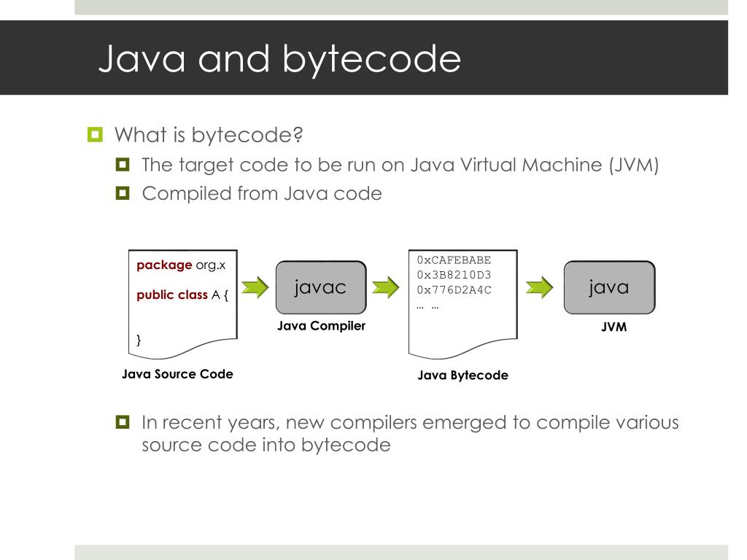Click the Java source code document shape
The height and width of the screenshot is (560, 747).
[183, 304]
